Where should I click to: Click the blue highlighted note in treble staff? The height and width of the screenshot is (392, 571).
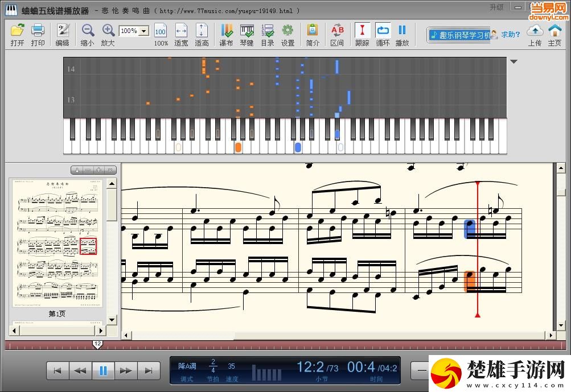(x=470, y=229)
